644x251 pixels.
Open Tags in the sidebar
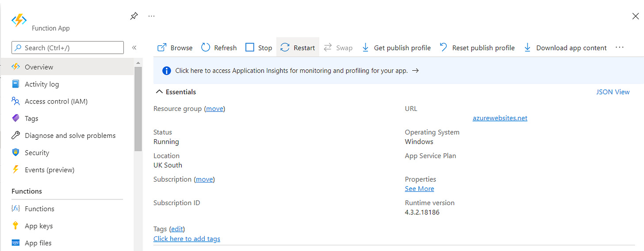coord(67,118)
